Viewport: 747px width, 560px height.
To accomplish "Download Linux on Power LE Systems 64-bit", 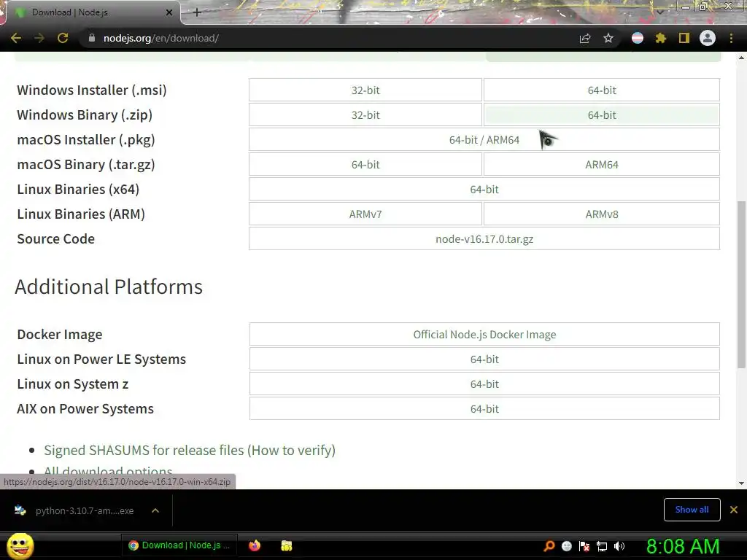I will click(x=484, y=359).
